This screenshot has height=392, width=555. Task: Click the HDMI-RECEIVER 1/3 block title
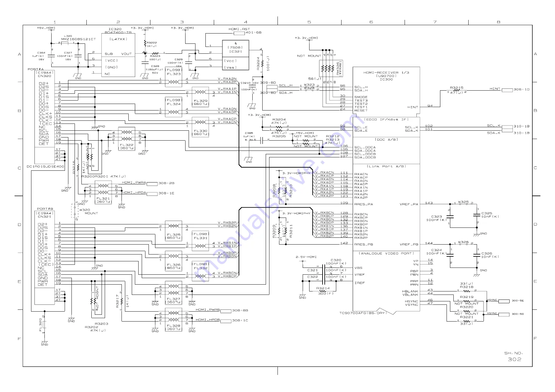click(386, 72)
